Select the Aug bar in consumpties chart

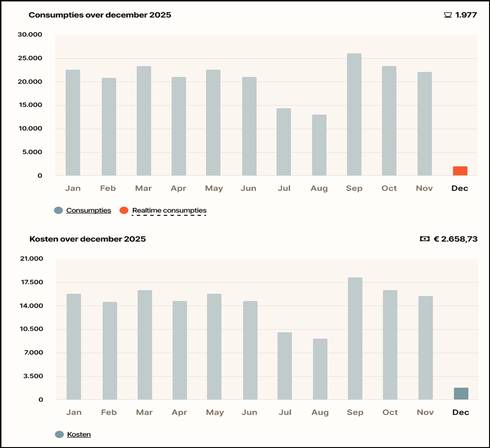(319, 145)
